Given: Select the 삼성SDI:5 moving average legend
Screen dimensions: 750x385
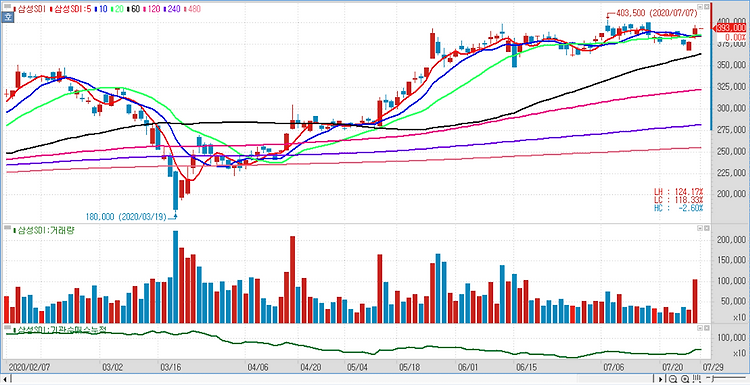Looking at the screenshot, I should click(x=70, y=9).
